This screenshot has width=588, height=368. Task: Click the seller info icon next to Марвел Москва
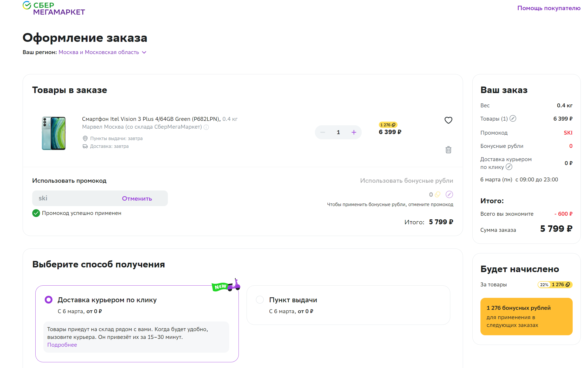tap(206, 127)
